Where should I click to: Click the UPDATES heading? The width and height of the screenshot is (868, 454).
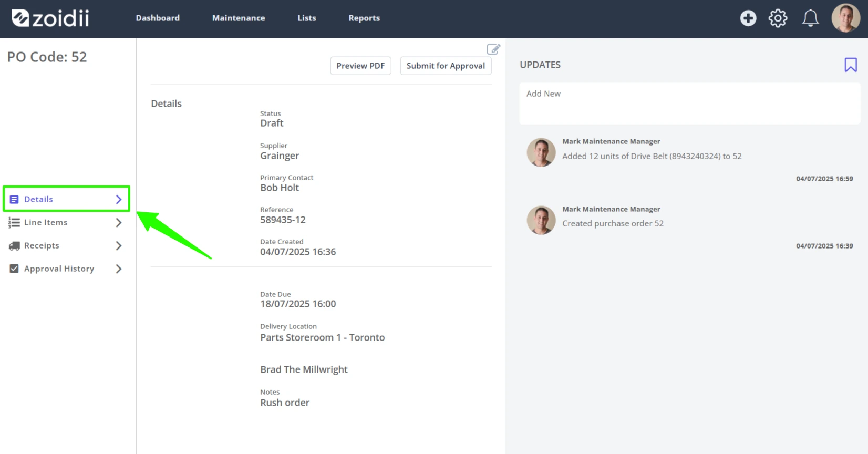coord(540,65)
